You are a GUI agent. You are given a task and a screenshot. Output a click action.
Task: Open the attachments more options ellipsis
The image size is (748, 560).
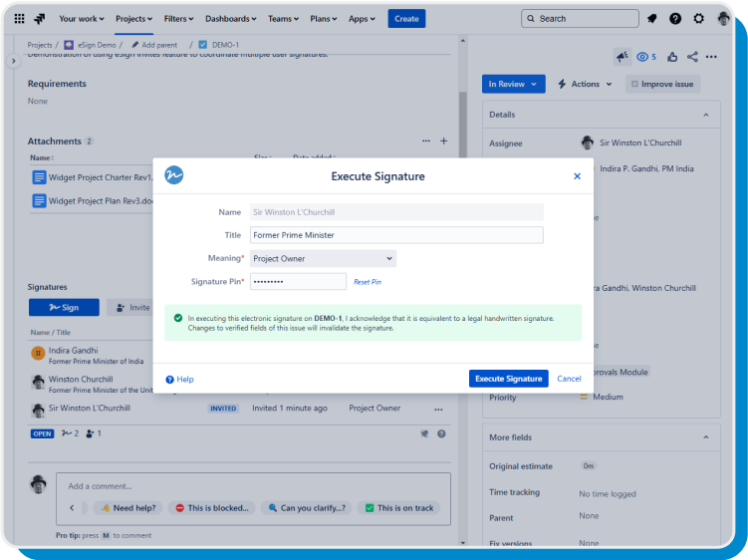coord(426,140)
